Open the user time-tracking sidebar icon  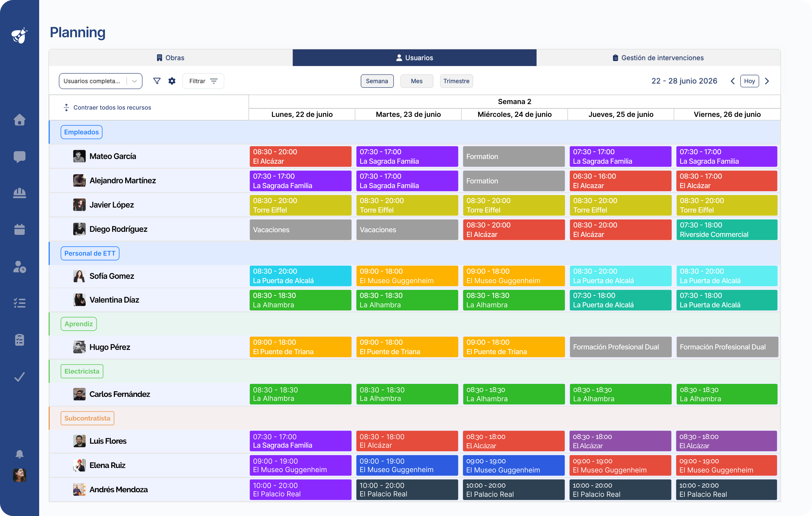20,266
